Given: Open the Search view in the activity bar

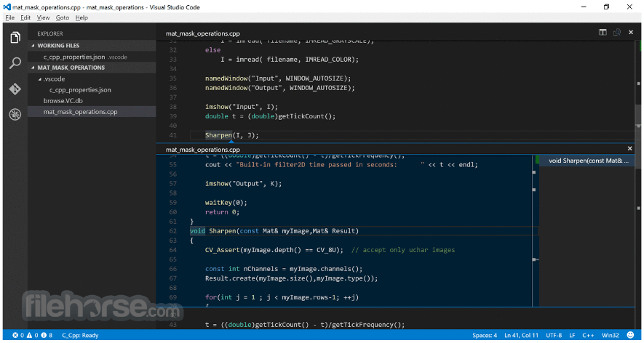Looking at the screenshot, I should (x=15, y=63).
